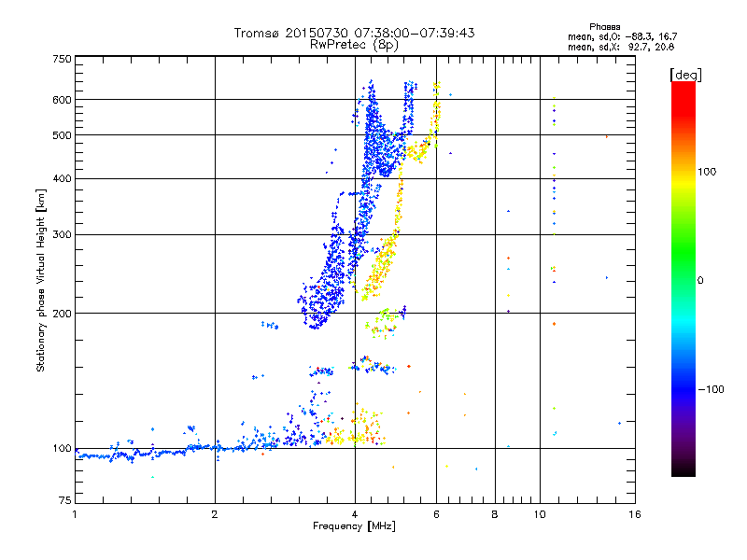
Task: Click the 'Stationary phase Virtual Height [km]' y-axis label
Action: (x=40, y=281)
